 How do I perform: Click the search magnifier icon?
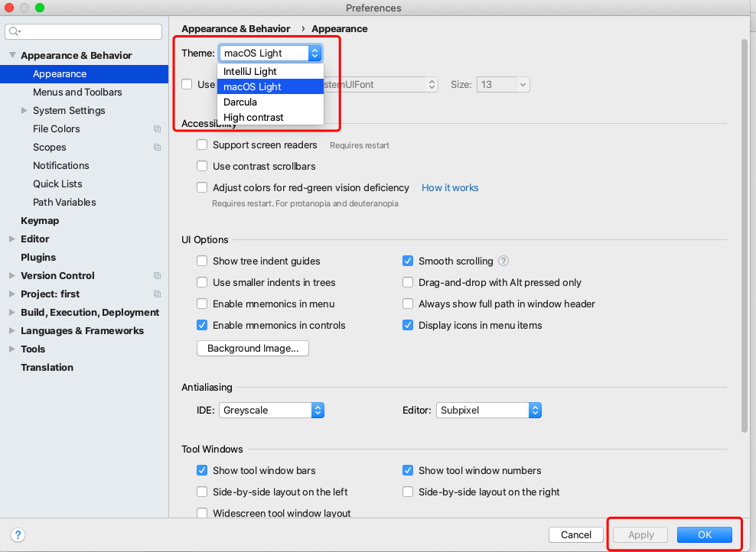click(x=15, y=31)
